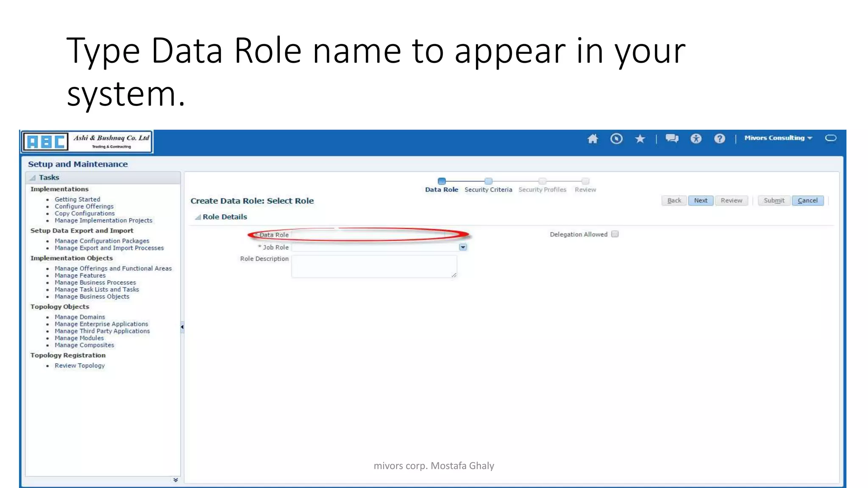Select the Data Role train step
Viewport: 868px width, 488px height.
click(442, 181)
